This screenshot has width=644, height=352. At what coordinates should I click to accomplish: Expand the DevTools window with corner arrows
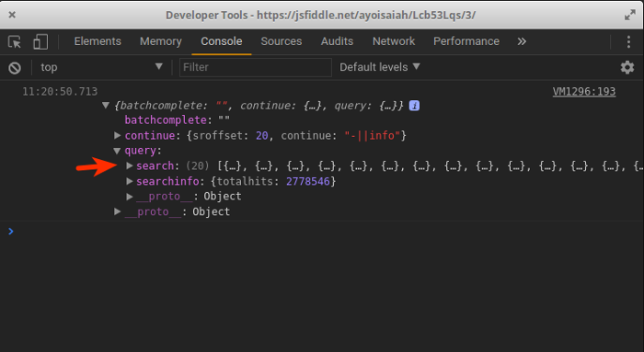tap(629, 16)
